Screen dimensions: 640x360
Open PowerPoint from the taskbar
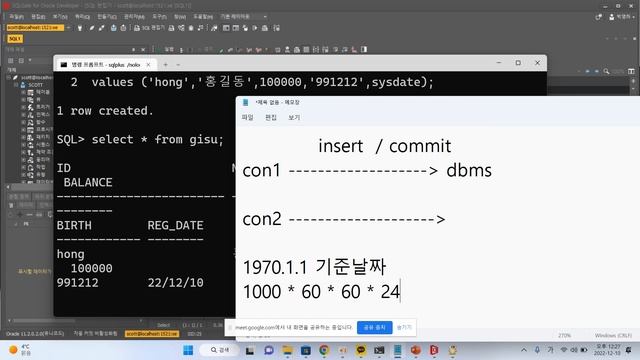pyautogui.click(x=416, y=350)
